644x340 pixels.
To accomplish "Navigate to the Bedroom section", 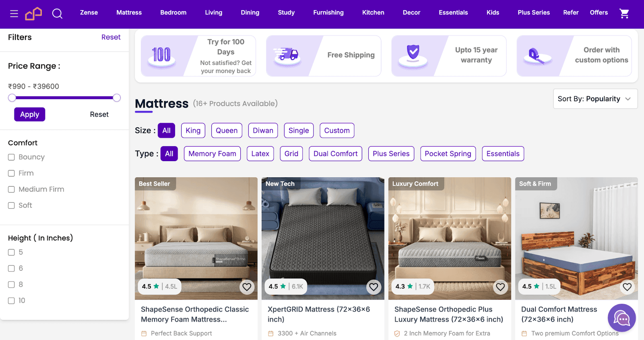I will 173,12.
